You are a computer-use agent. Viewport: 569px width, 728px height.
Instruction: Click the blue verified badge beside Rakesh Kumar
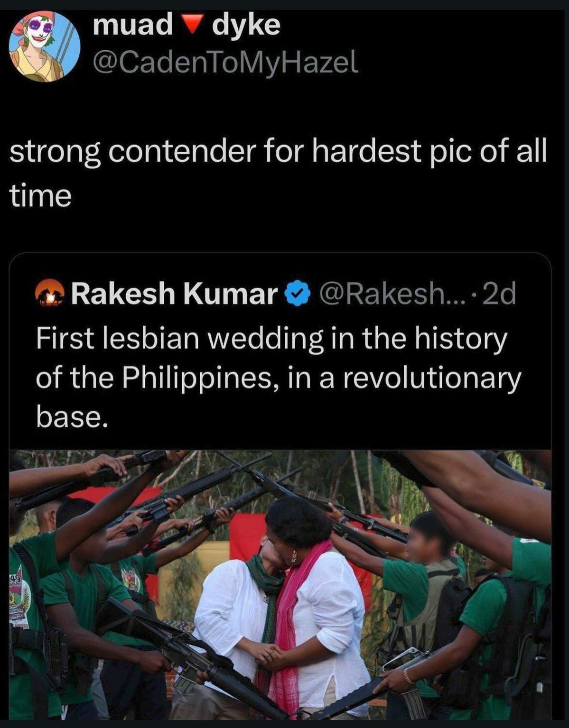coord(297,294)
